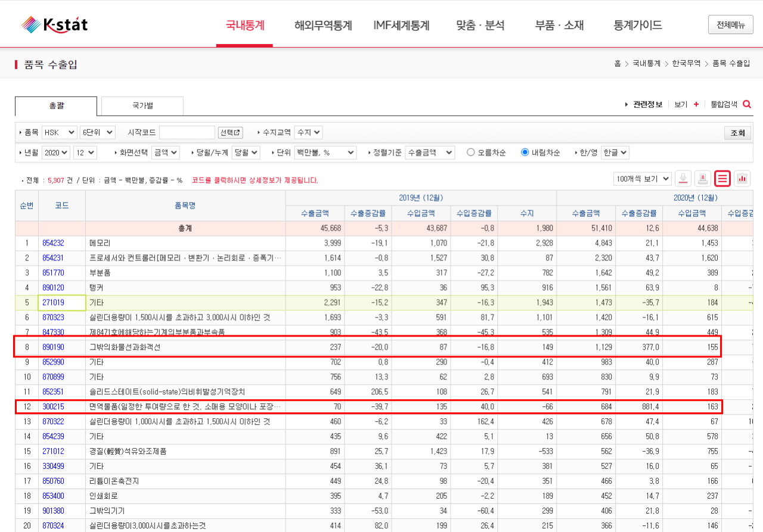The height and width of the screenshot is (532, 763).
Task: Open code link 851770
Action: coord(53,273)
